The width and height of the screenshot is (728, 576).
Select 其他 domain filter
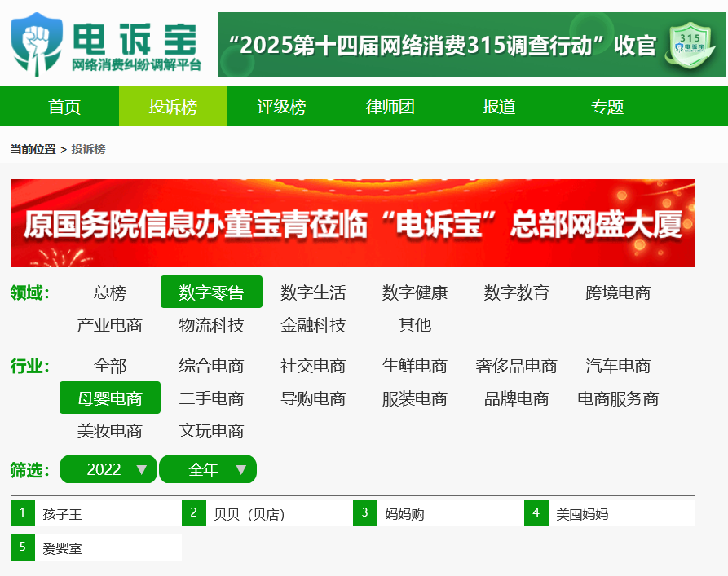click(415, 325)
